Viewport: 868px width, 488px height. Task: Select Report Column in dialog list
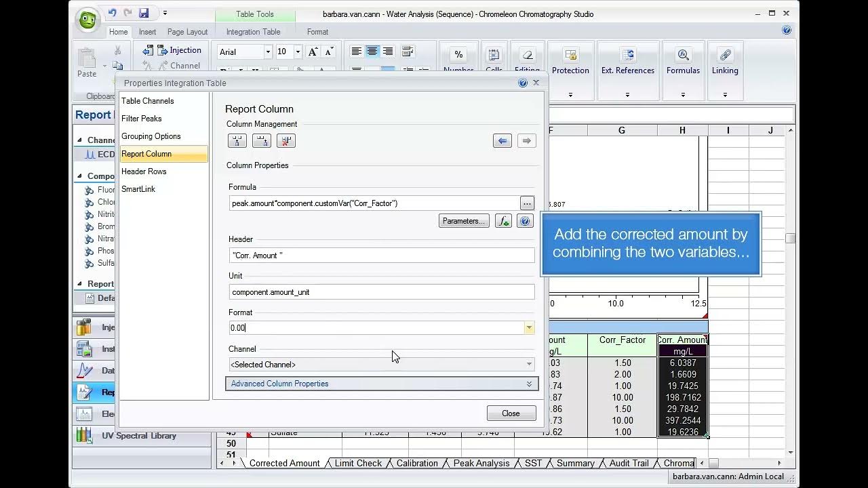(x=163, y=154)
